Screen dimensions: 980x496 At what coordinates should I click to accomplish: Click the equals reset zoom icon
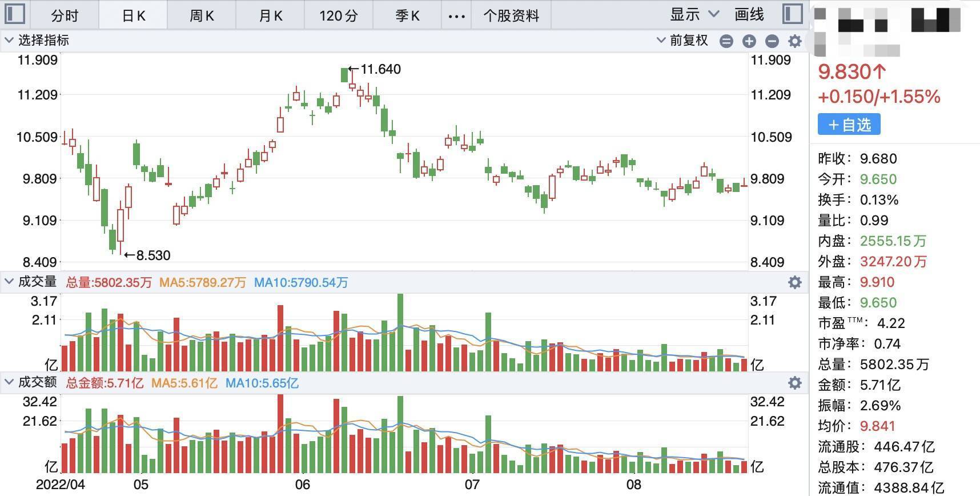point(726,41)
